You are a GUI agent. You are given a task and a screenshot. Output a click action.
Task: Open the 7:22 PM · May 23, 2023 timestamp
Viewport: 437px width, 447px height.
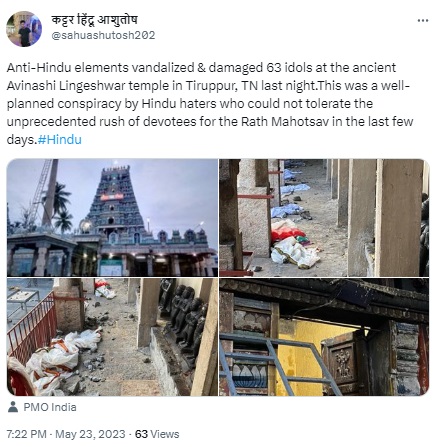[x=66, y=434]
